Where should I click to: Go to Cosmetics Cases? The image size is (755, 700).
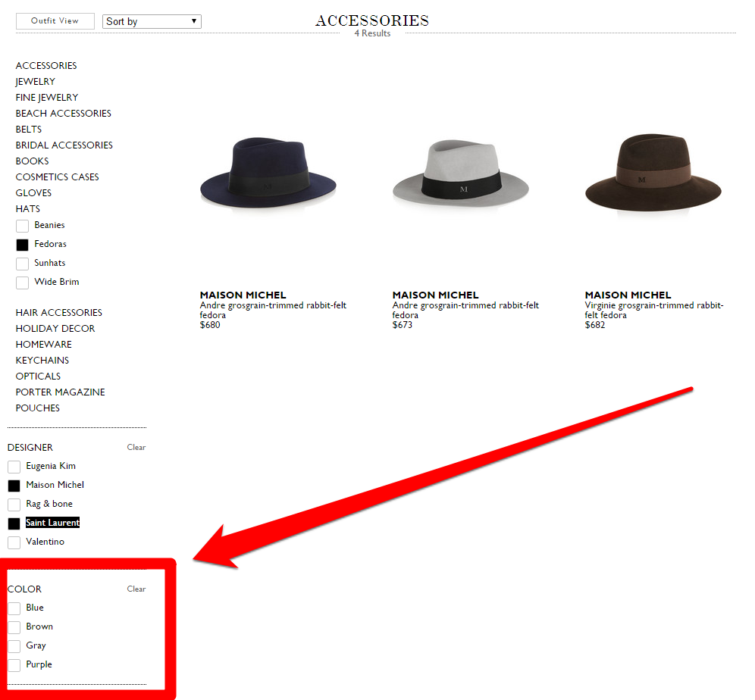57,177
